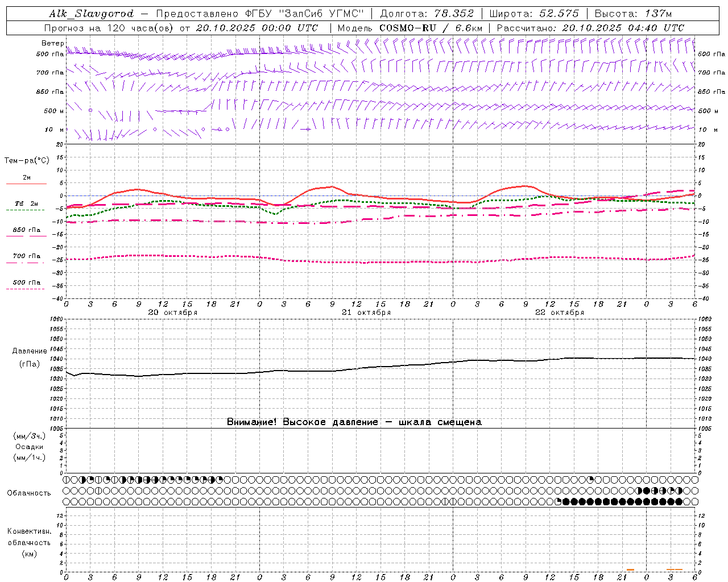Click the 'Давление' pressure panel label
This screenshot has width=728, height=582.
tap(30, 351)
